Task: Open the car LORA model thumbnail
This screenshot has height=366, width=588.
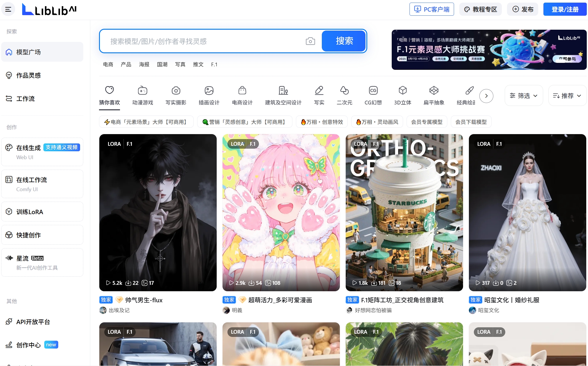Action: 158,344
